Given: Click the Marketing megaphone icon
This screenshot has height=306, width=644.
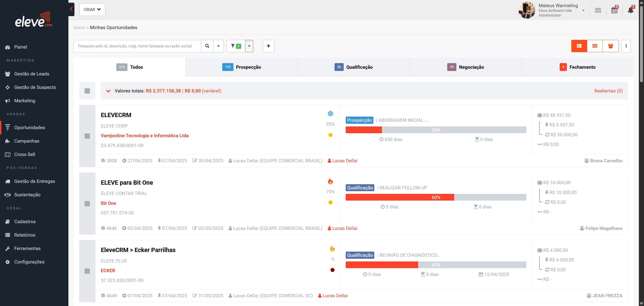Looking at the screenshot, I should (x=8, y=101).
